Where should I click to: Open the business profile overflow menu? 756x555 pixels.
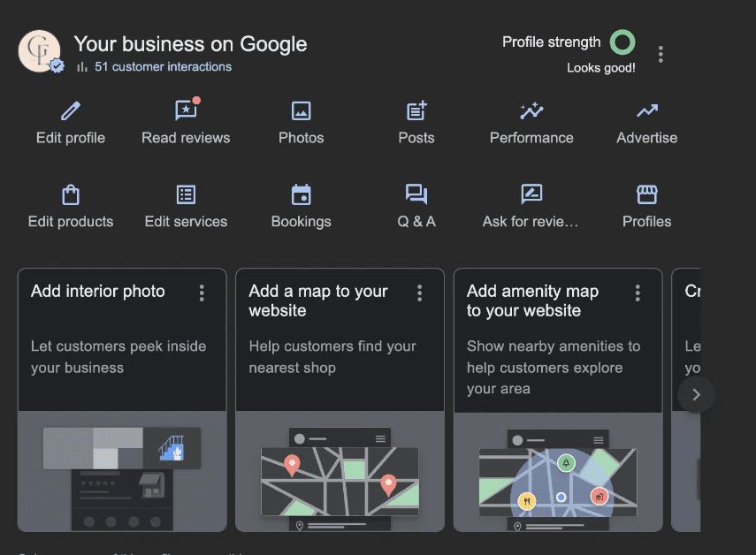[x=661, y=55]
